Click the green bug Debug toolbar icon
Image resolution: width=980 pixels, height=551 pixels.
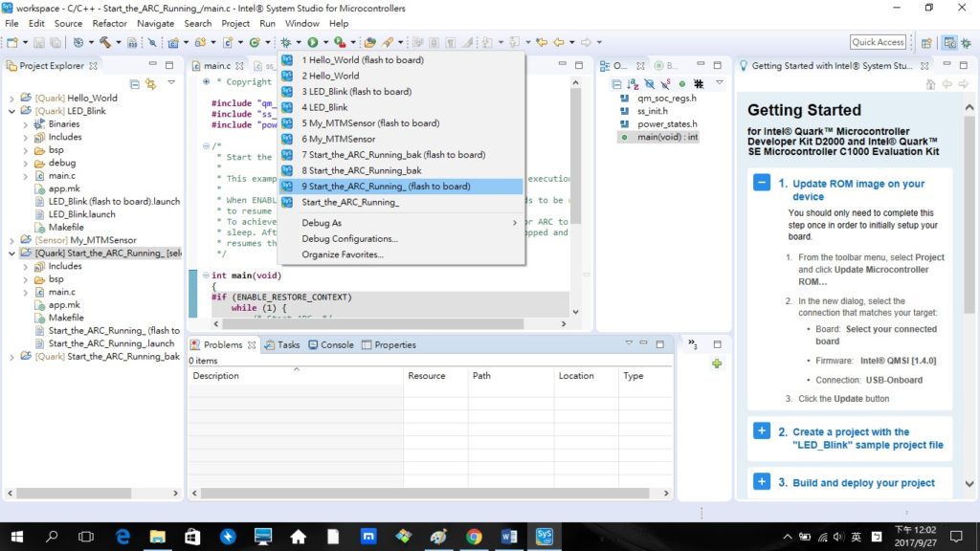(285, 42)
